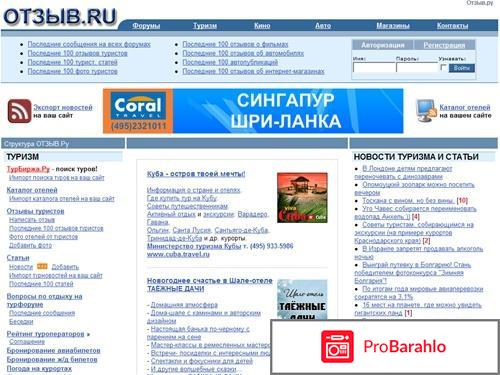Open Бронирование авиабилетов link

[x=53, y=351]
